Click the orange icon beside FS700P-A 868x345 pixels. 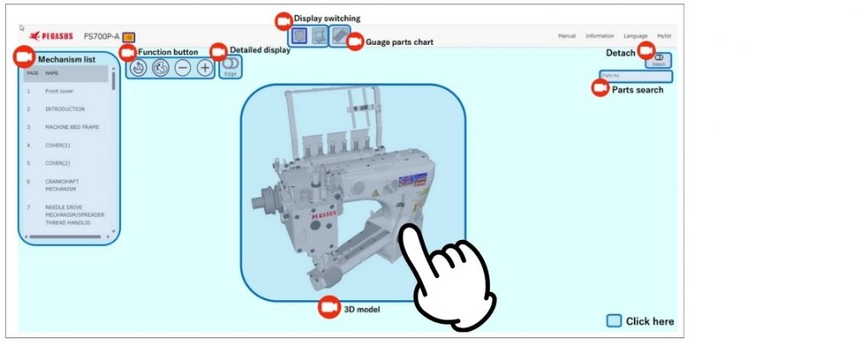coord(128,36)
